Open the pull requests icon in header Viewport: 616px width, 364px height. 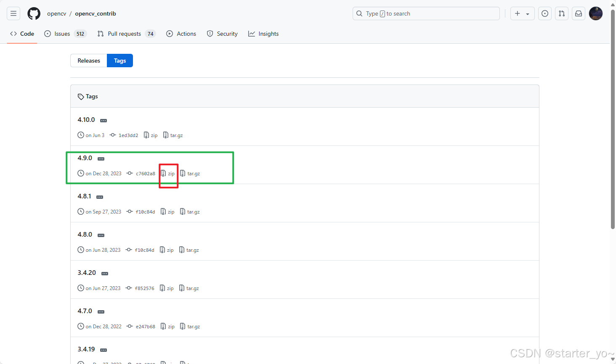point(562,13)
